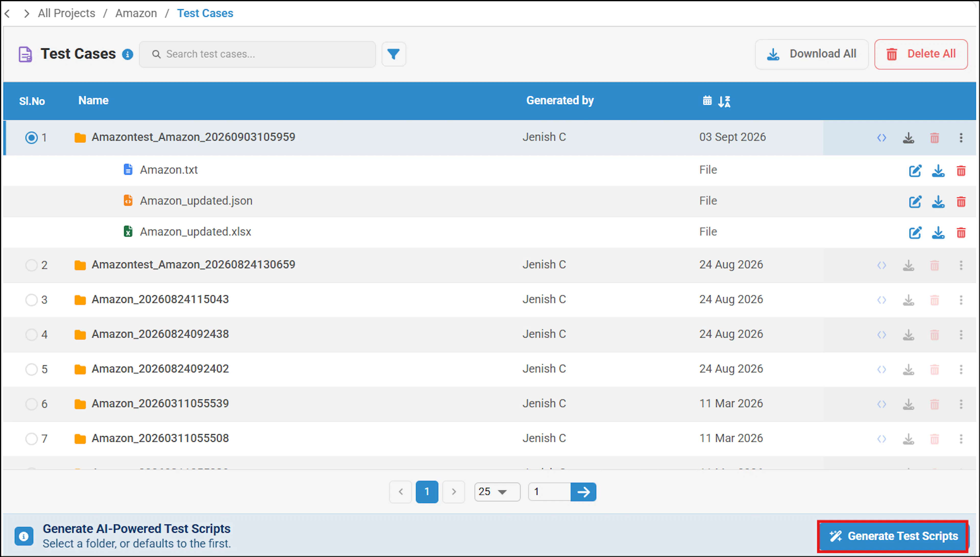Click the Generate Test Scripts button
The width and height of the screenshot is (980, 557).
pos(893,536)
